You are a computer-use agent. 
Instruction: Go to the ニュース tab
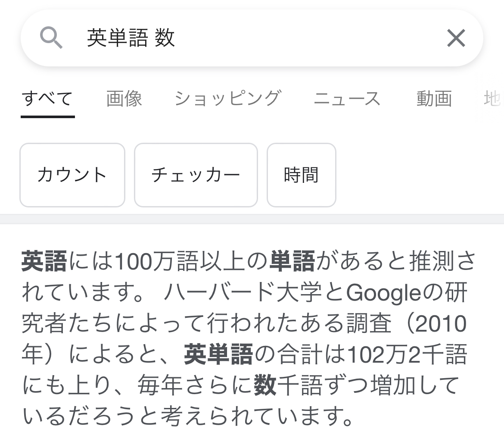(347, 99)
